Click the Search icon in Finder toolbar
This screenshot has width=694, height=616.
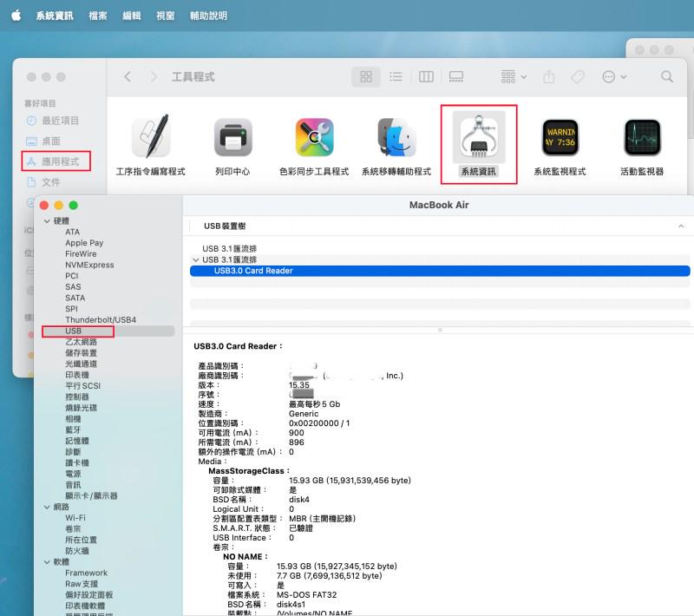click(x=665, y=76)
